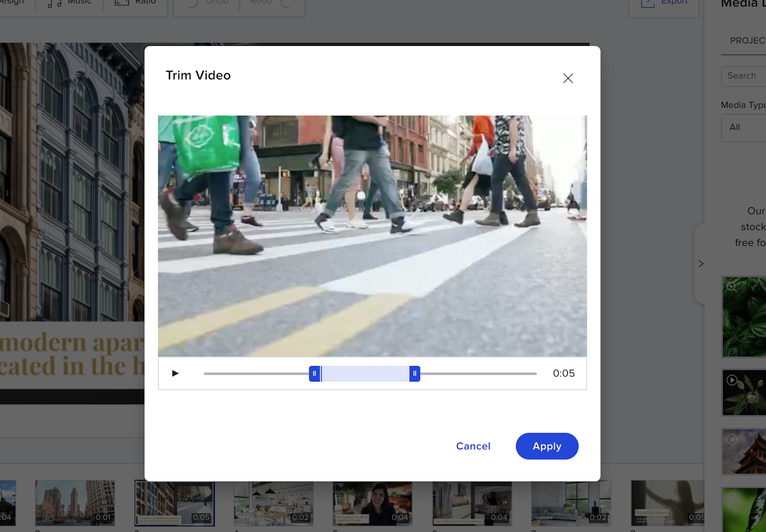Select the left trim handle on the timeline
Viewport: 766px width, 532px height.
pos(314,374)
